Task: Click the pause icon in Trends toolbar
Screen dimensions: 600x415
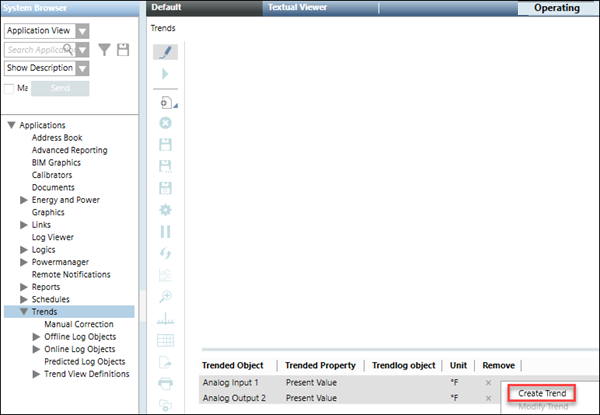Action: [x=166, y=232]
